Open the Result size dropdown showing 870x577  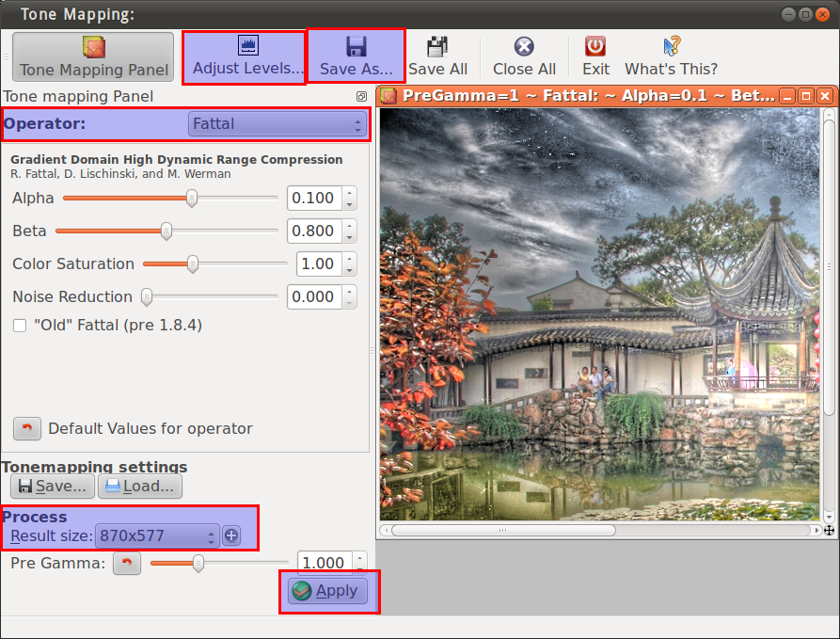[157, 536]
